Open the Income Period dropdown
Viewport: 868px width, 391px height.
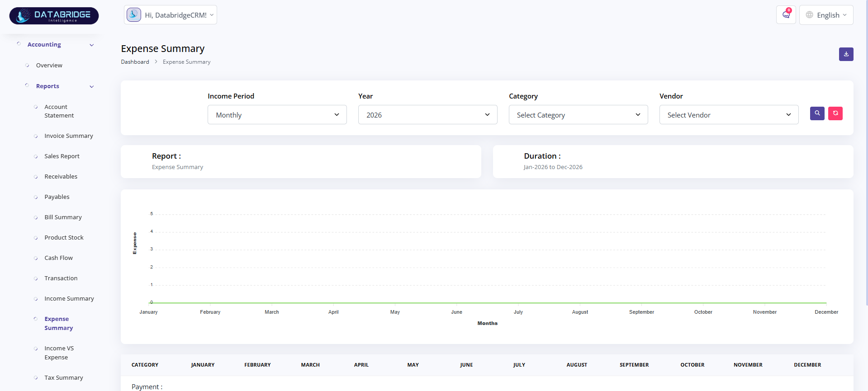point(277,115)
